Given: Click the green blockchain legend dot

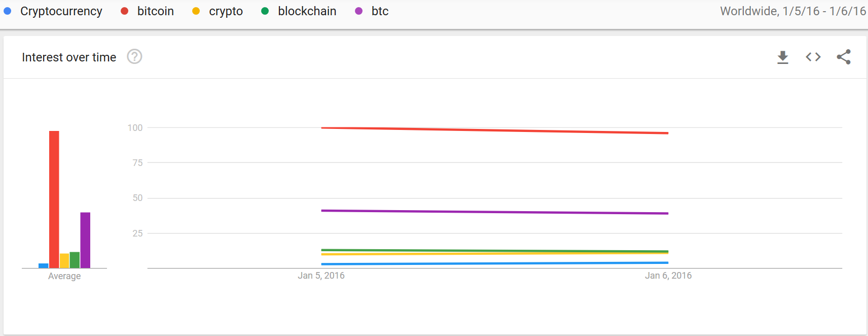Looking at the screenshot, I should click(x=265, y=11).
